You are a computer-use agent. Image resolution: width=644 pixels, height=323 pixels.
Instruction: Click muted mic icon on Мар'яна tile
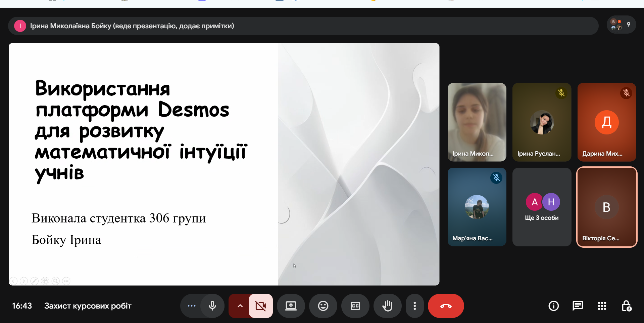496,177
